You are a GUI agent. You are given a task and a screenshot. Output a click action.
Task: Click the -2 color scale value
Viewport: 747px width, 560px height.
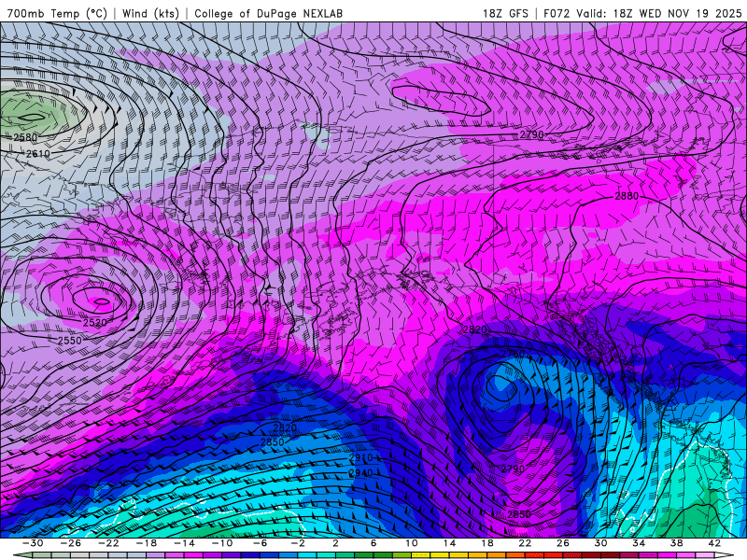298,543
